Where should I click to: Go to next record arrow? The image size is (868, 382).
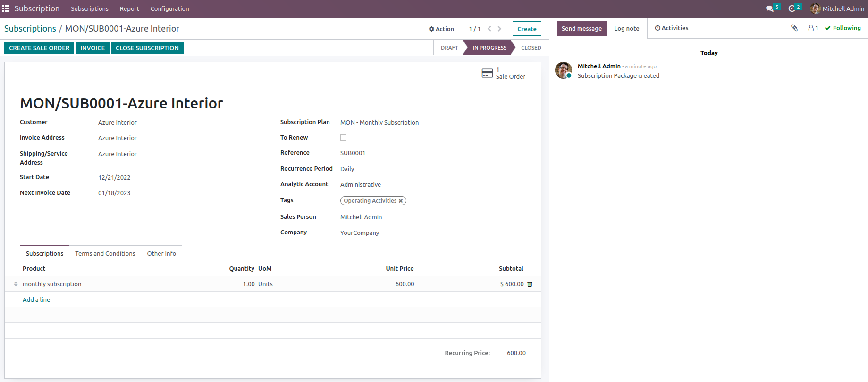pos(499,29)
